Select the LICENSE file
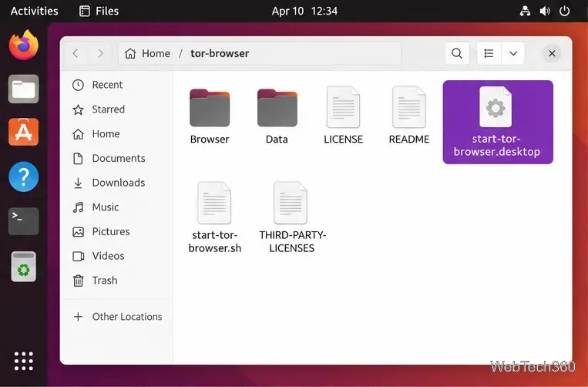 343,116
